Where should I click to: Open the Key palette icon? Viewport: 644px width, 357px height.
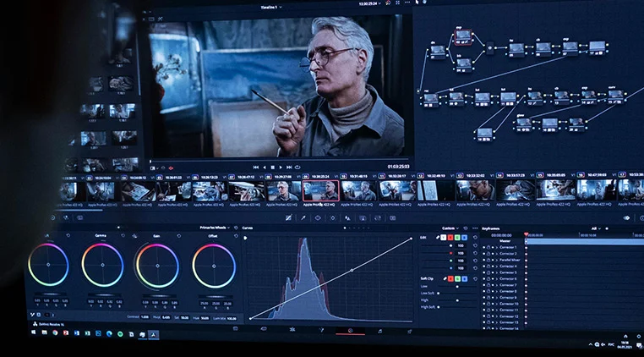[x=363, y=217]
